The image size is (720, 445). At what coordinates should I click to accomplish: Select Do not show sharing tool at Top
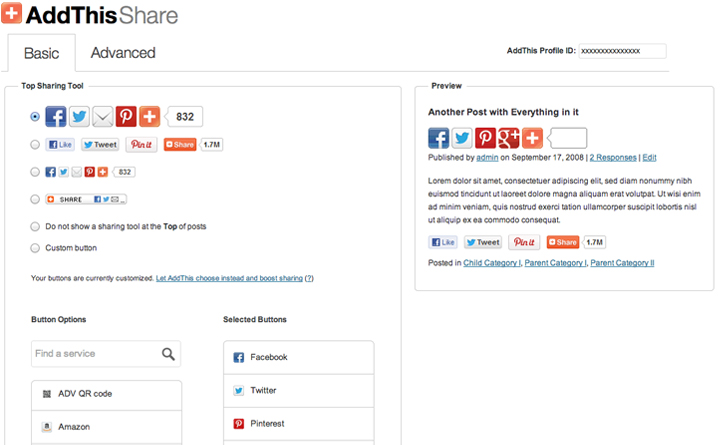pyautogui.click(x=35, y=226)
